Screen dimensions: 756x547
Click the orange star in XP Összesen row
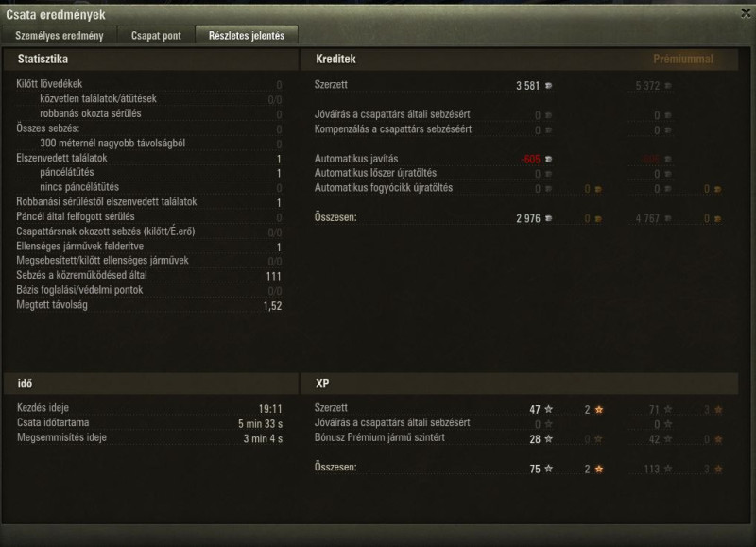point(599,469)
